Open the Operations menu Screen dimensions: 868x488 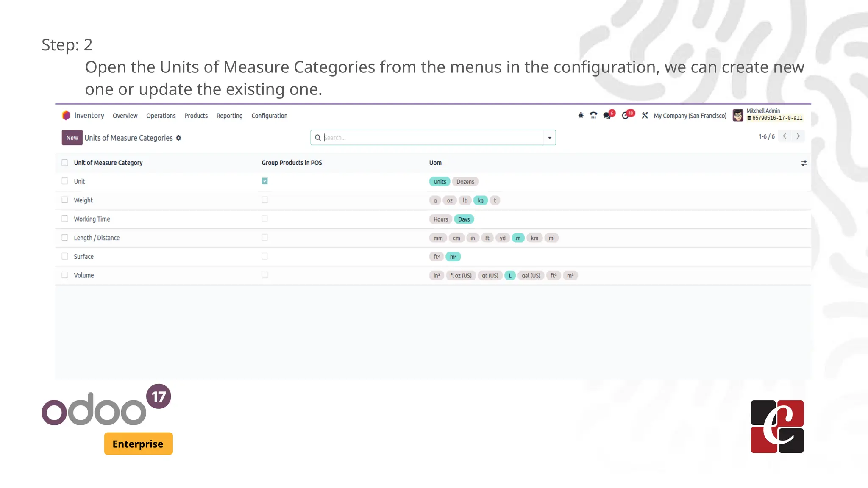pyautogui.click(x=161, y=116)
